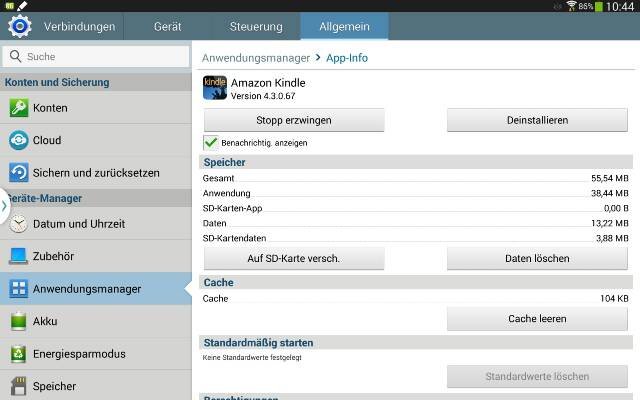Tap the Cache section header
The height and width of the screenshot is (400, 640).
click(x=416, y=282)
